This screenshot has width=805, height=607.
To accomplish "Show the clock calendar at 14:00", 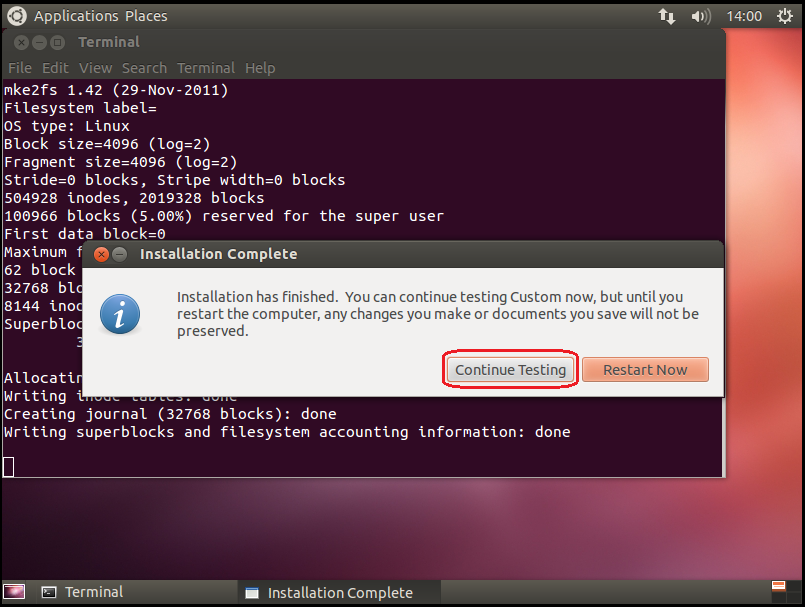I will [x=744, y=16].
